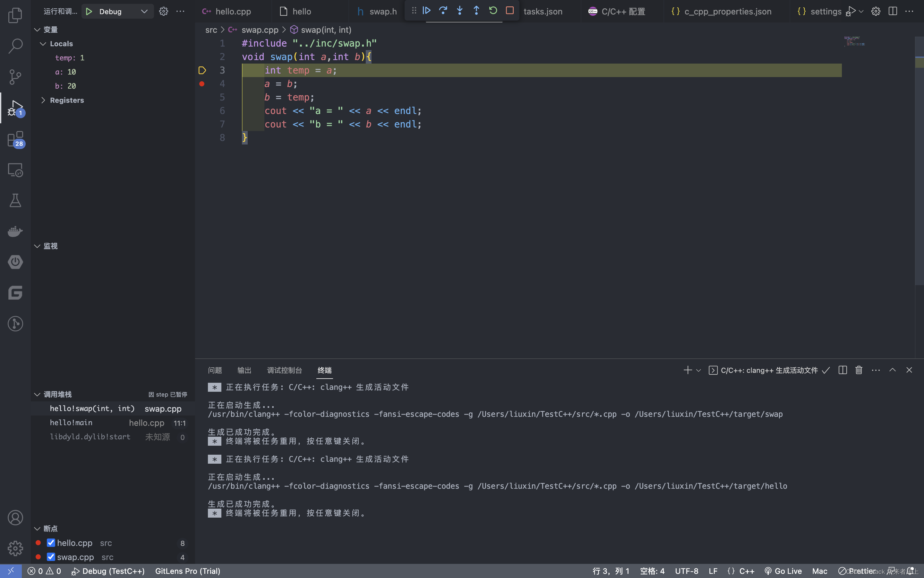Screen dimensions: 924x578
Task: Open the Testing flask icon
Action: 15,200
